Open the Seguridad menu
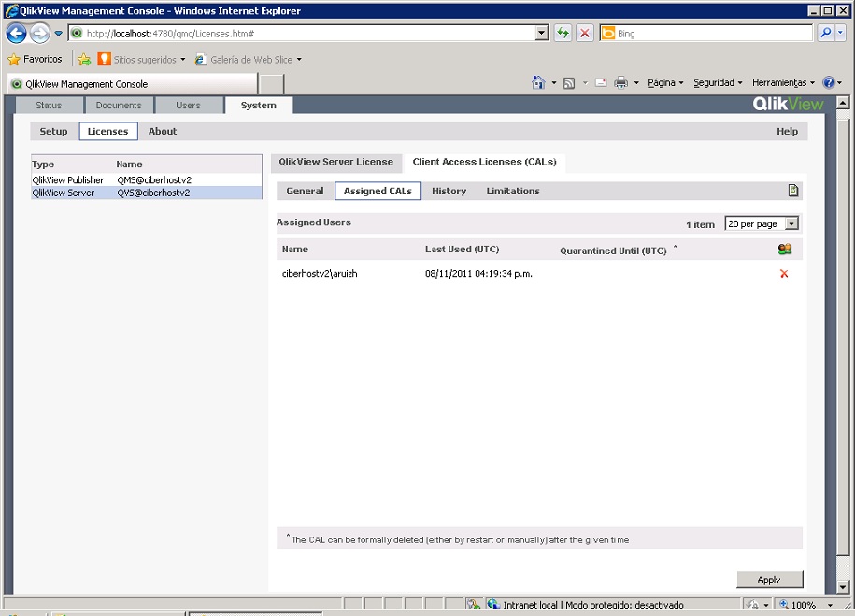The image size is (855, 616). coord(718,82)
